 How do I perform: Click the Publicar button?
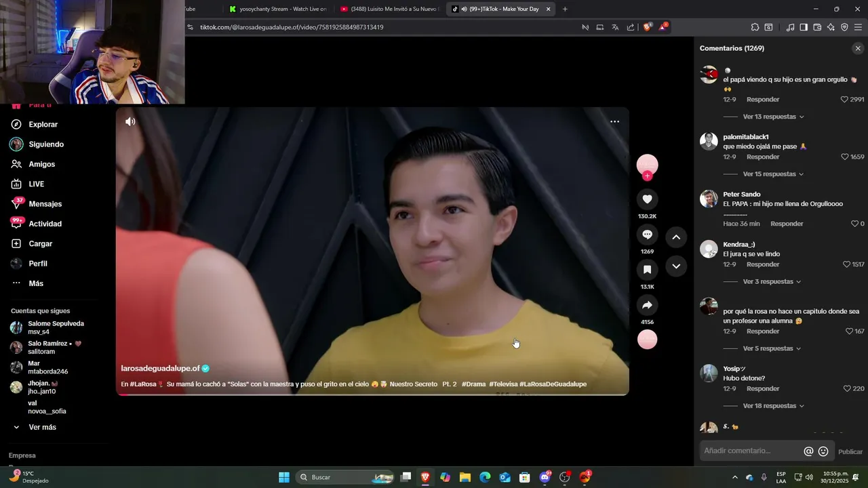850,452
